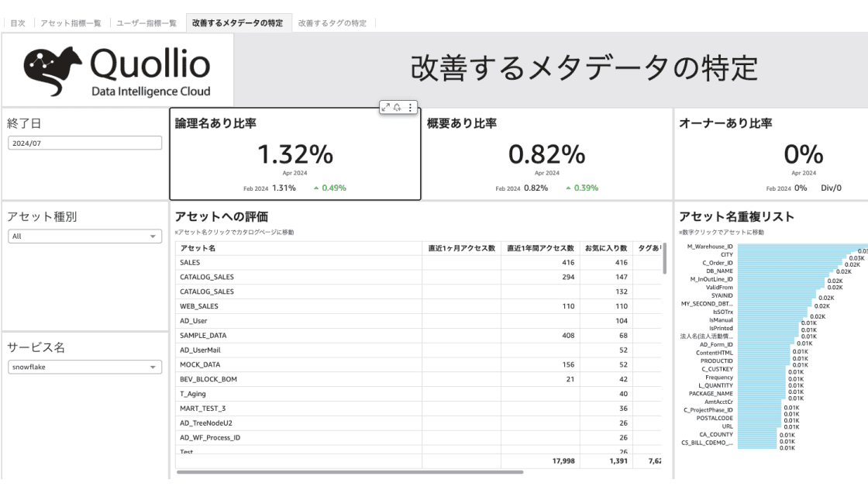Create alert with bell icon

[x=398, y=107]
